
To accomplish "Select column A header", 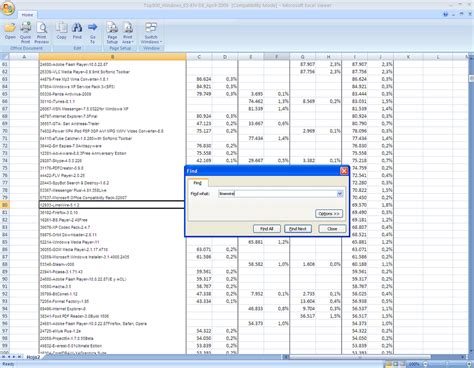I will 24,57.
